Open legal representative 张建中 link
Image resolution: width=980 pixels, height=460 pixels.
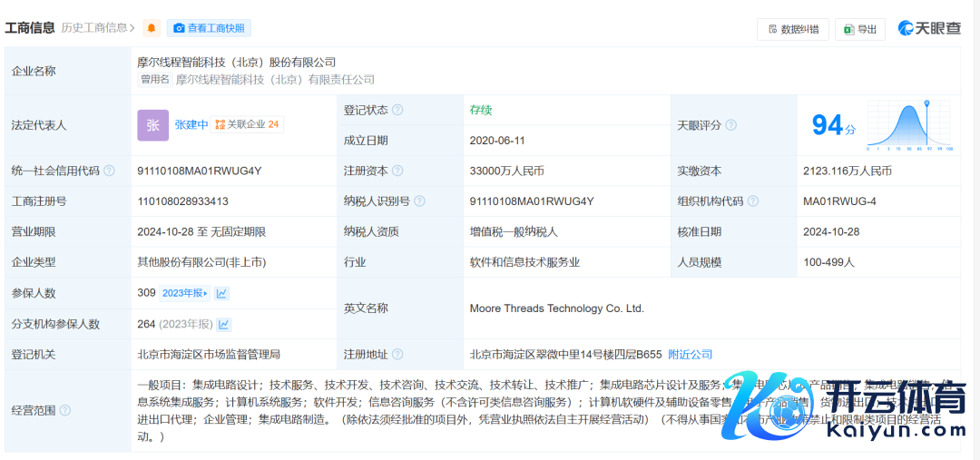tap(191, 125)
